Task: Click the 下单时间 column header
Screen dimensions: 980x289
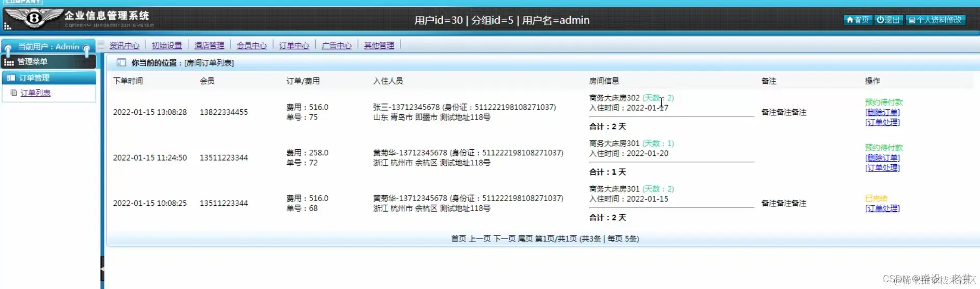Action: 128,81
